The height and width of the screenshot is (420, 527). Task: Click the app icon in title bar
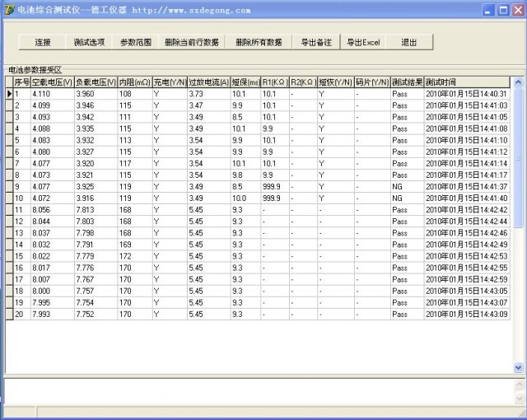(9, 10)
